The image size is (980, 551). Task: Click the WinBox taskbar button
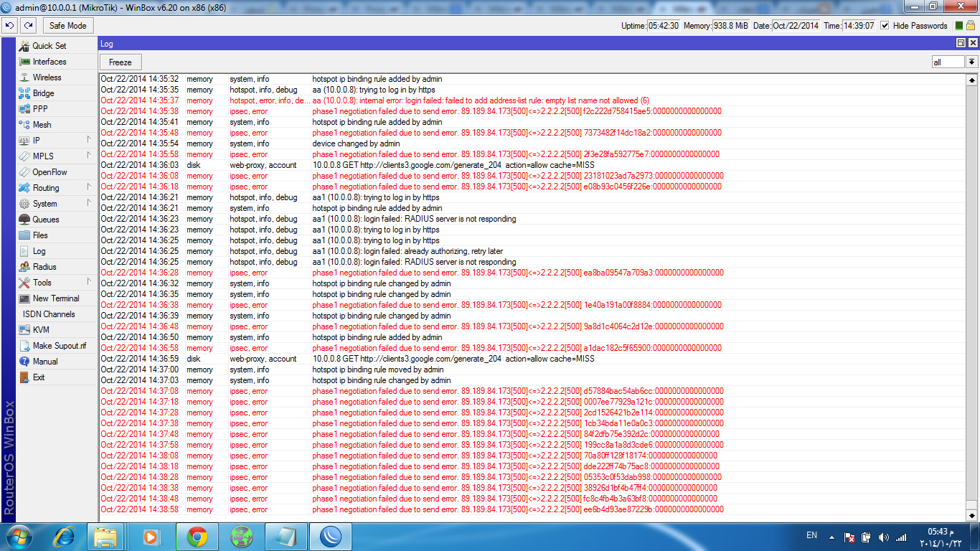point(331,536)
